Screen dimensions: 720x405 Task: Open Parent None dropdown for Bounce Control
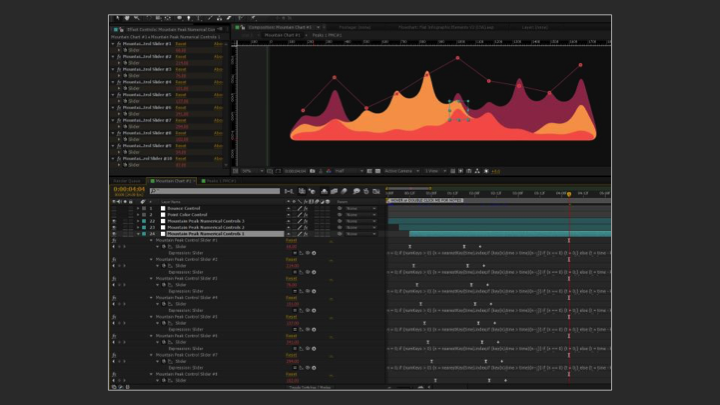pos(361,208)
